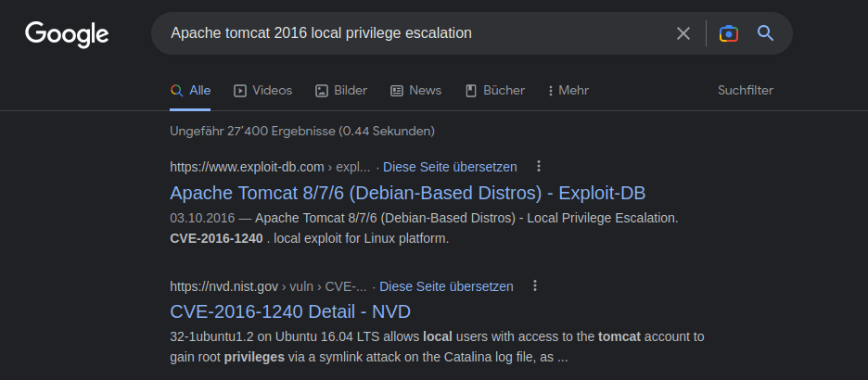Open three-dot menu for Exploit-DB result
This screenshot has width=868, height=380.
[539, 167]
